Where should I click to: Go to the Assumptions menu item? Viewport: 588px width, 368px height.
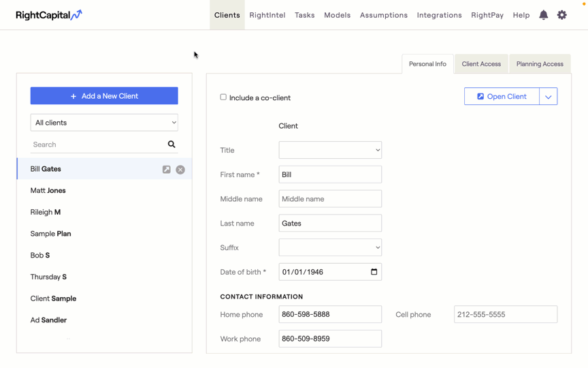(384, 15)
